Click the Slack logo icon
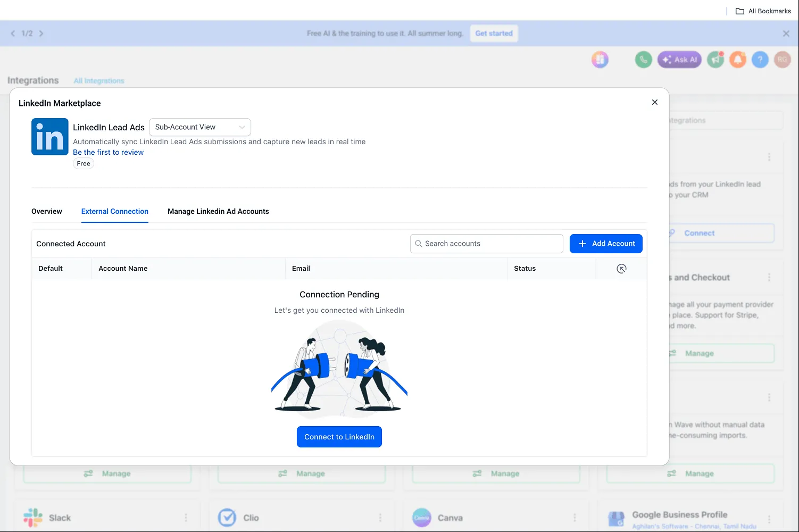799x532 pixels. pos(33,518)
